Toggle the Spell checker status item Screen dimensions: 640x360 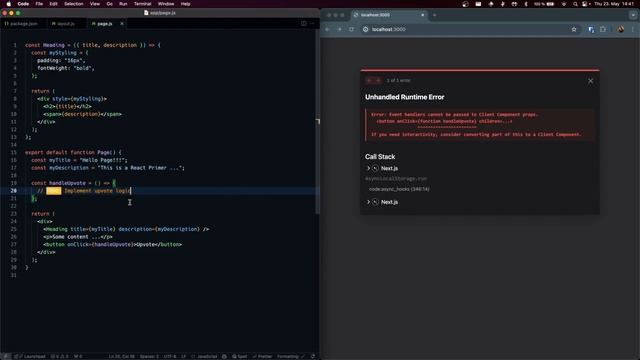coord(240,356)
